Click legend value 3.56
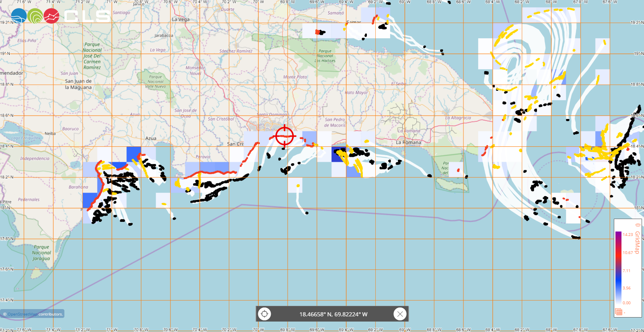 click(626, 288)
